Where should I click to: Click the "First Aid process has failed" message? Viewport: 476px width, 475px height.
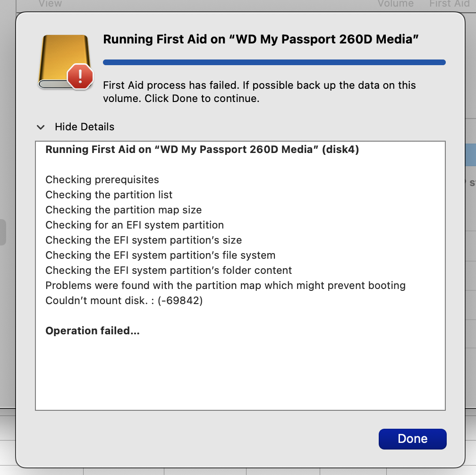coord(259,92)
